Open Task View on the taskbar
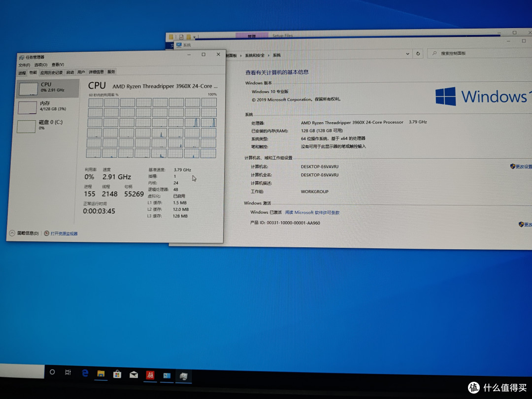Screen dimensions: 532x399 pyautogui.click(x=68, y=372)
